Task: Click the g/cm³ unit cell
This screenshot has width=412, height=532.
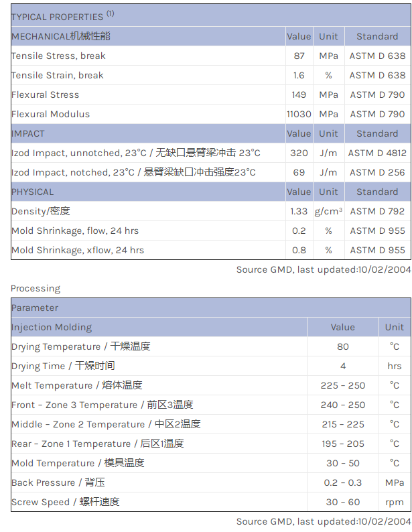Action: [x=328, y=211]
